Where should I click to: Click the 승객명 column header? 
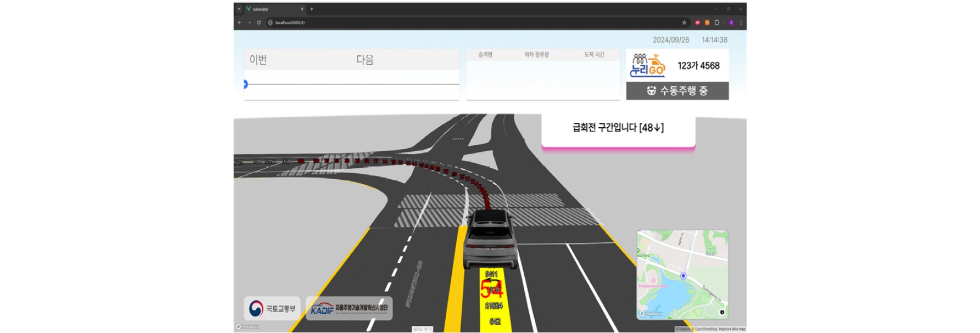pyautogui.click(x=486, y=55)
